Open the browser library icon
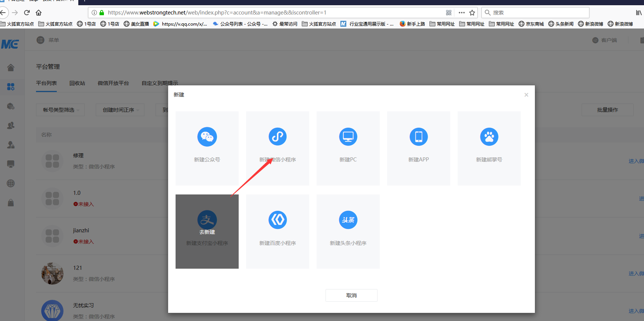This screenshot has width=644, height=321. 639,13
